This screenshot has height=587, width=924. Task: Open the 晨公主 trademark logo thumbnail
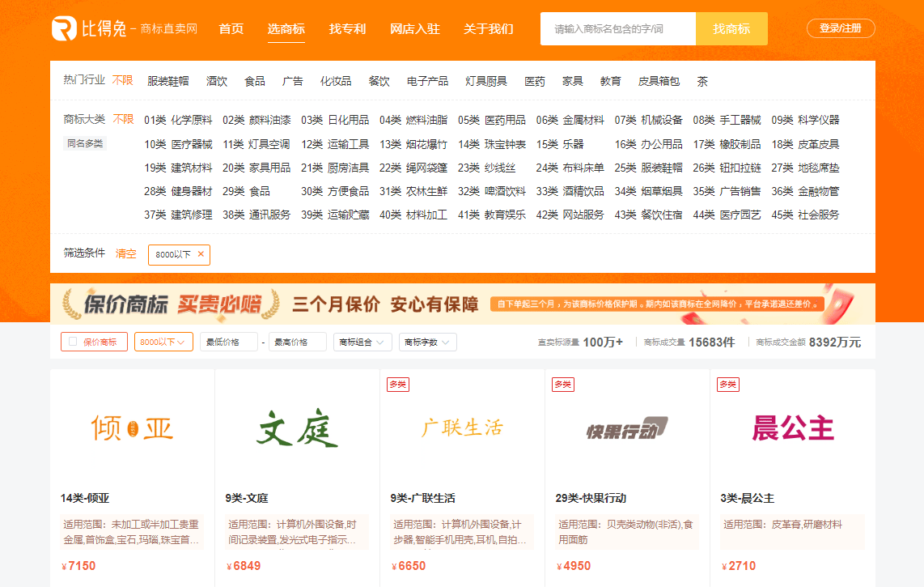coord(793,428)
